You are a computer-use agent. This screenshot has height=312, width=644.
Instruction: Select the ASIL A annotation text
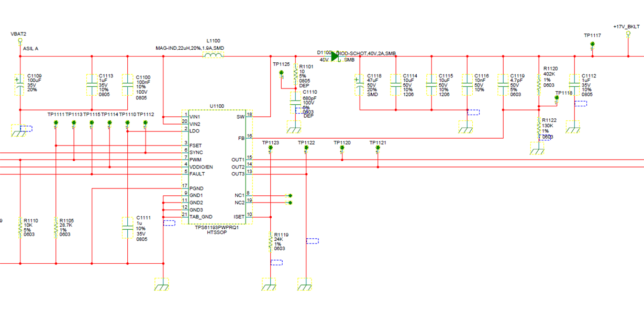click(x=30, y=49)
